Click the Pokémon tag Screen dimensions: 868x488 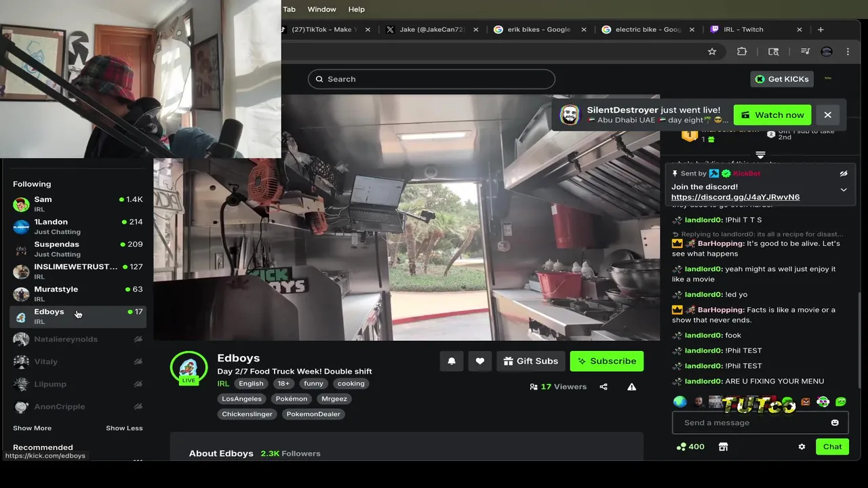[292, 399]
